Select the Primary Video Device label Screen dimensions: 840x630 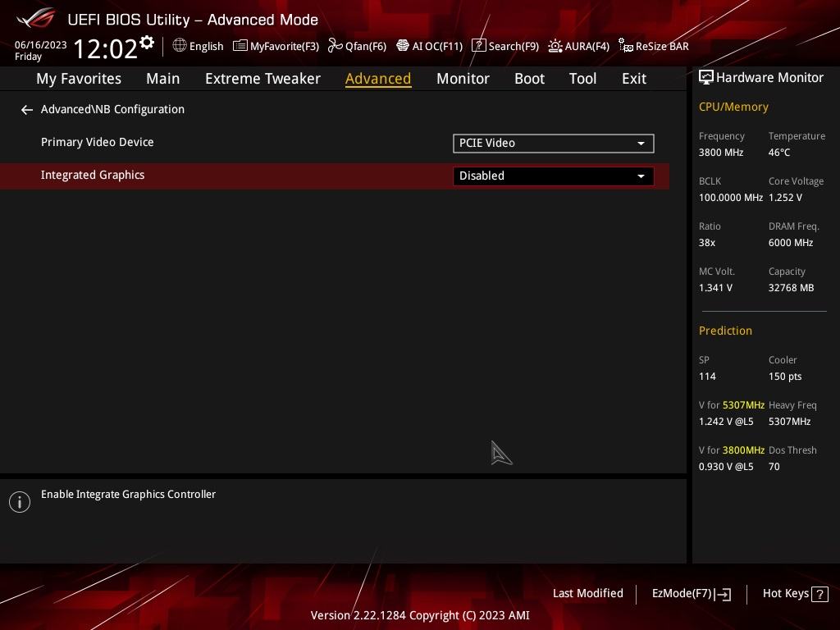97,142
